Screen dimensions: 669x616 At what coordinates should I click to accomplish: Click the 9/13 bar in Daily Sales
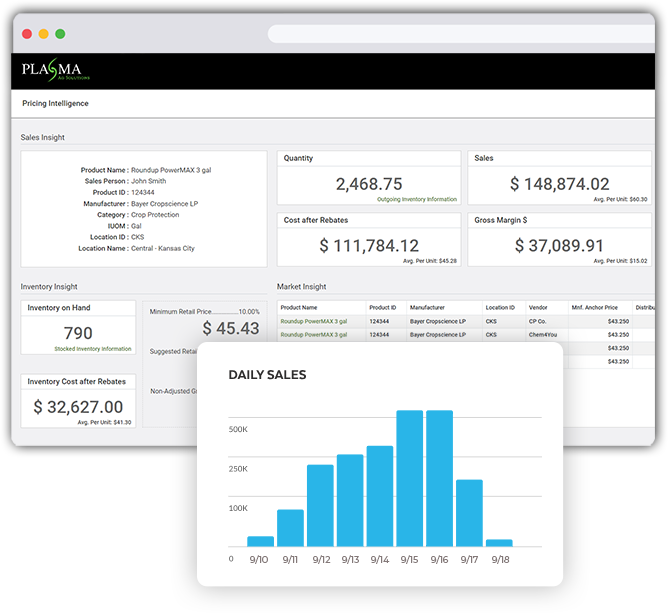(350, 500)
